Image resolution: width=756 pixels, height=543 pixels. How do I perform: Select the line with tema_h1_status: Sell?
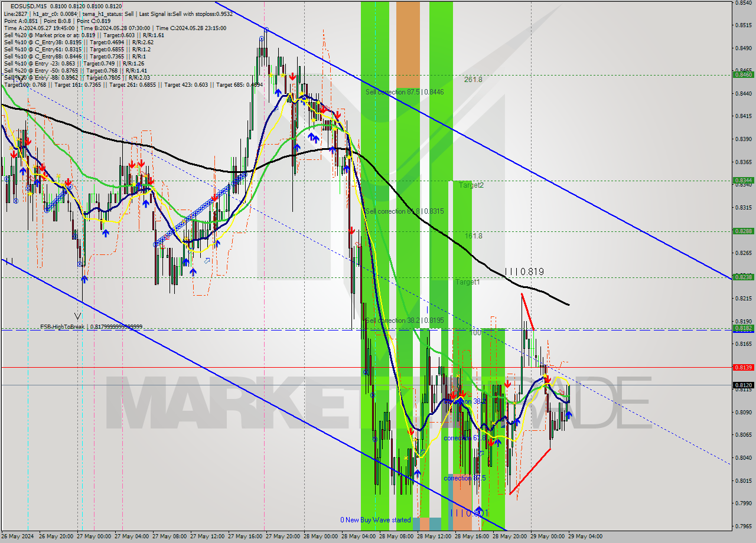point(118,13)
